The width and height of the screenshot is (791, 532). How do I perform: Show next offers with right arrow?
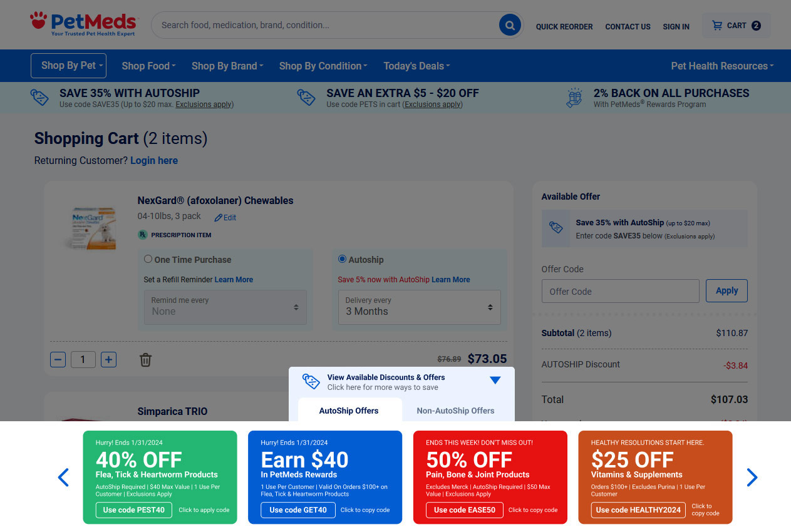point(752,478)
